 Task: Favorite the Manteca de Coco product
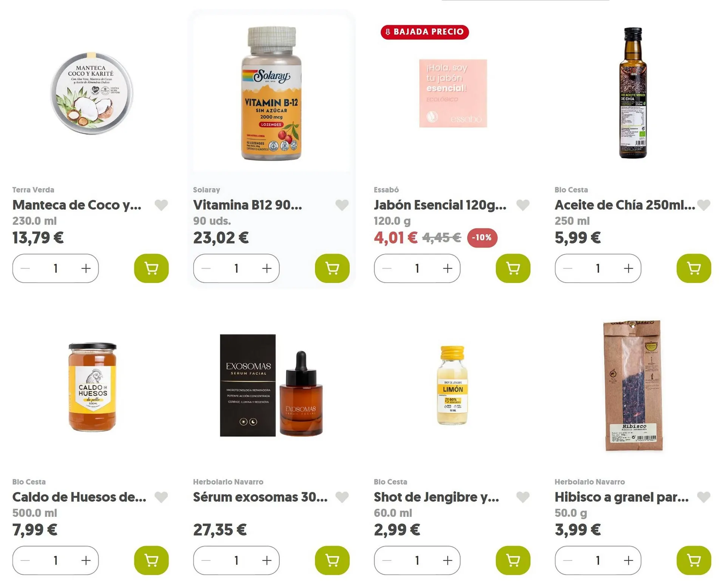161,205
